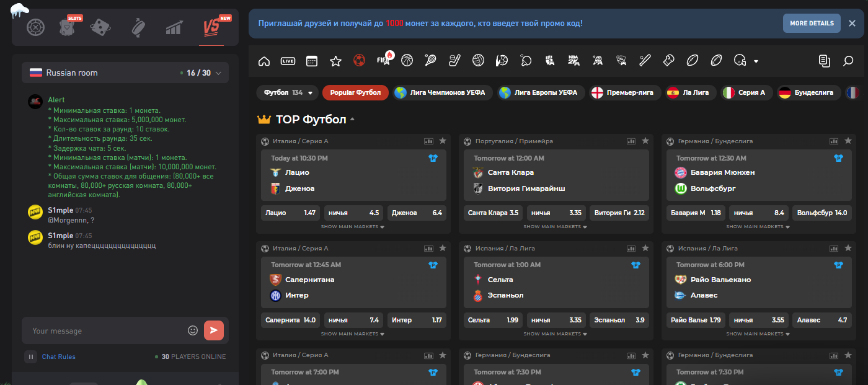
Task: Select the basketball sport icon
Action: point(407,60)
